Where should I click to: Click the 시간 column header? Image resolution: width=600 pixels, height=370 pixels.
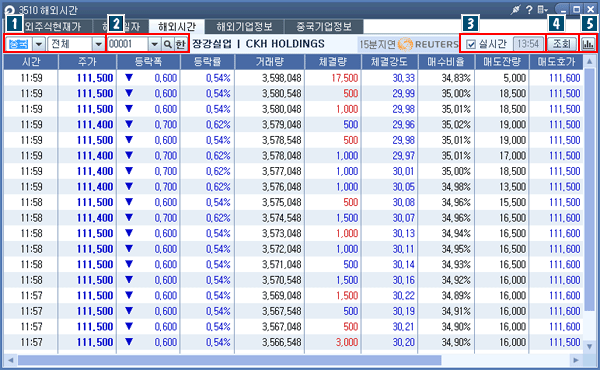coord(31,62)
